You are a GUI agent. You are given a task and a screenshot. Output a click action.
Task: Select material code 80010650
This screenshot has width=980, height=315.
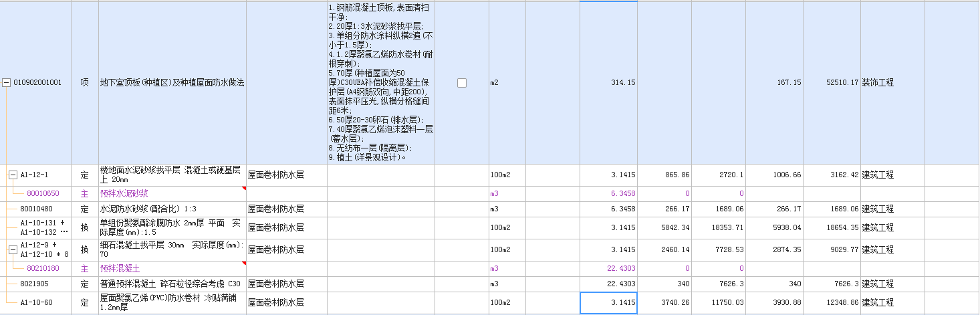(43, 194)
